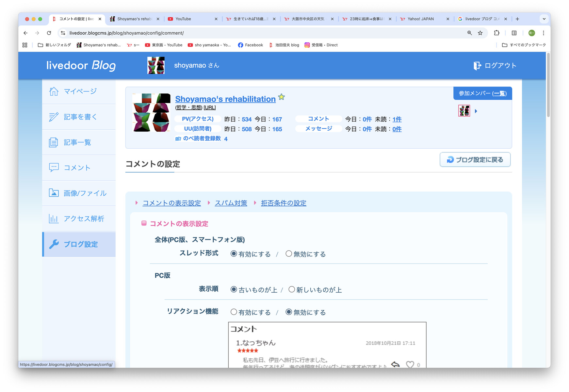Image resolution: width=569 pixels, height=392 pixels.
Task: Open コメント in sidebar
Action: [x=79, y=168]
